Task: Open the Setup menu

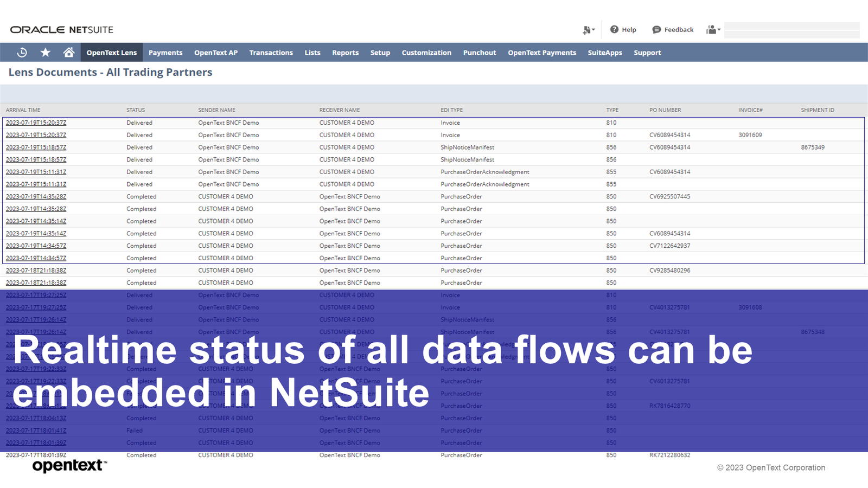Action: pos(380,53)
